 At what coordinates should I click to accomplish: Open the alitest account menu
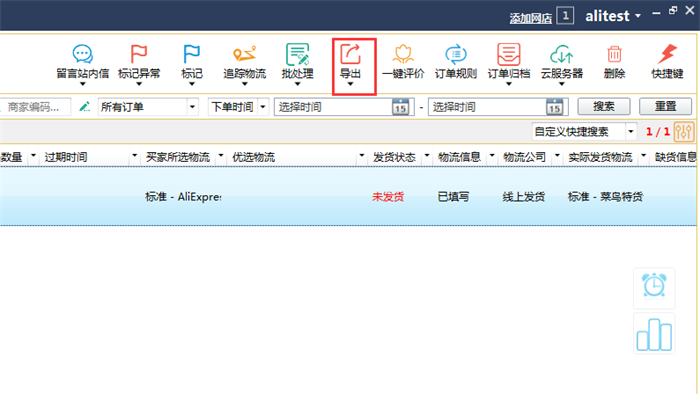[x=612, y=16]
